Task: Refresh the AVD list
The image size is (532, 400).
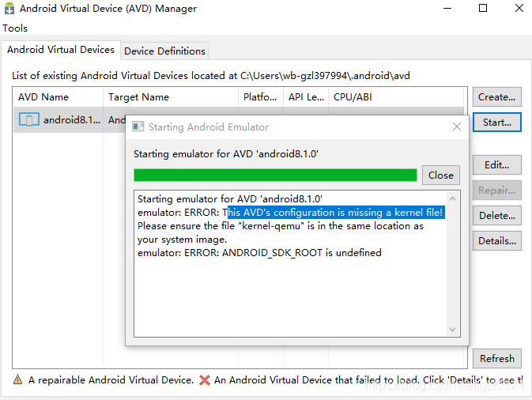Action: pos(496,359)
